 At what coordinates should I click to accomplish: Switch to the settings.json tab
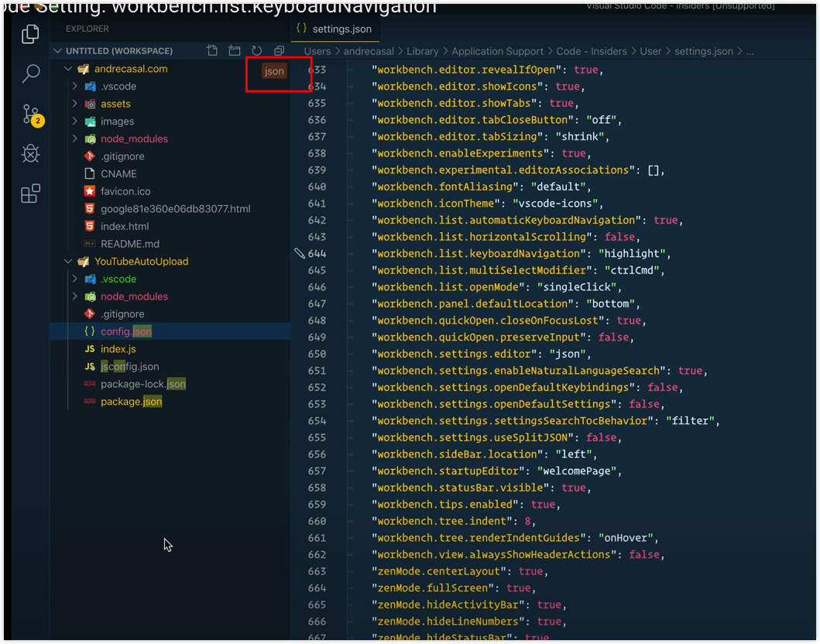click(x=335, y=29)
